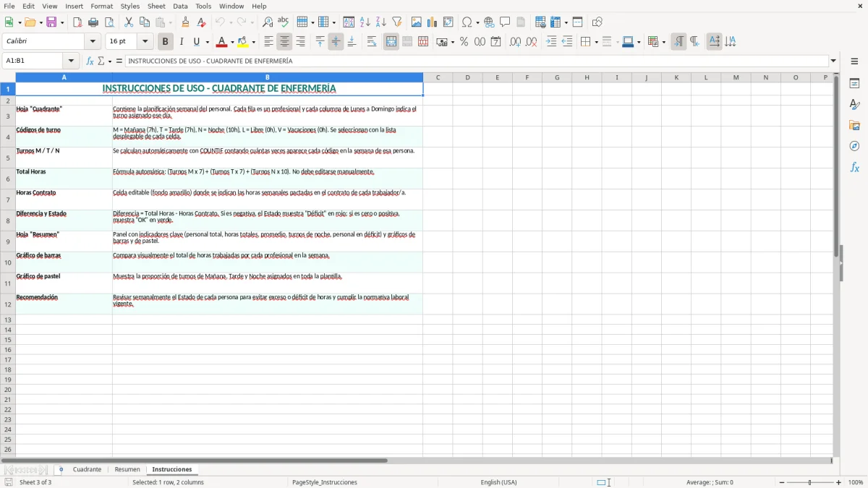
Task: Open the Data menu
Action: point(180,6)
